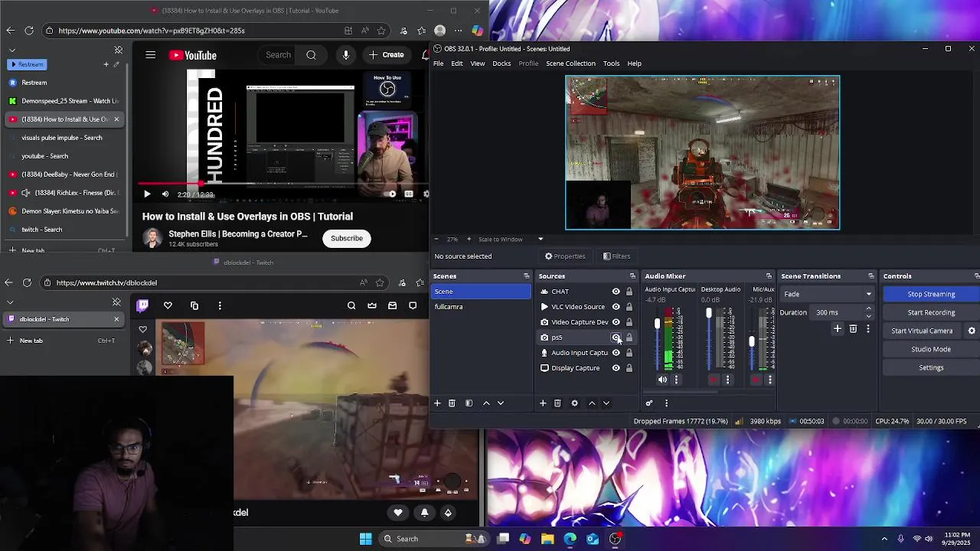Open source properties gear in the Sources toolbar
This screenshot has height=551, width=980.
pos(574,403)
